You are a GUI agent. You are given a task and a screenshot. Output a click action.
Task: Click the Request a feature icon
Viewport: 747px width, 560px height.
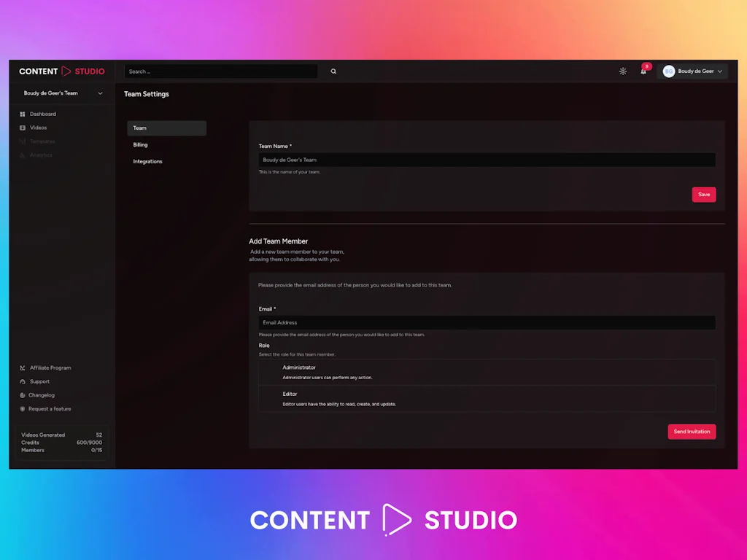[x=23, y=408]
